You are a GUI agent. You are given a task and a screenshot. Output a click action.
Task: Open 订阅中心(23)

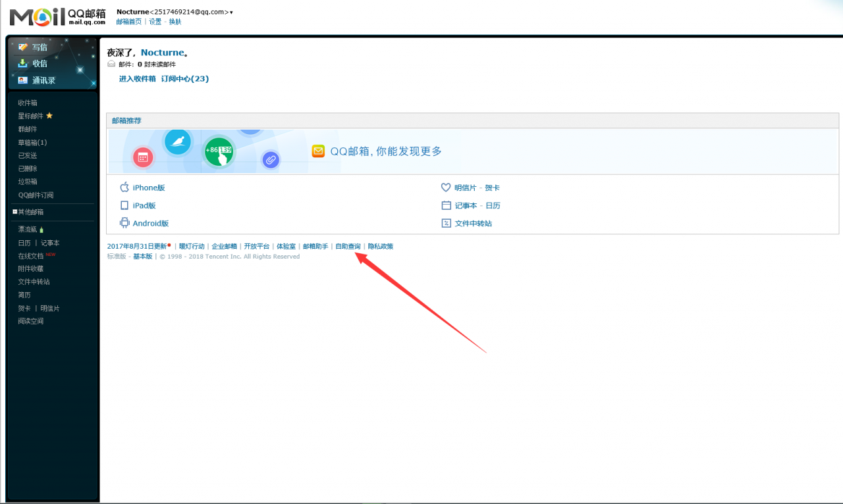(x=185, y=79)
